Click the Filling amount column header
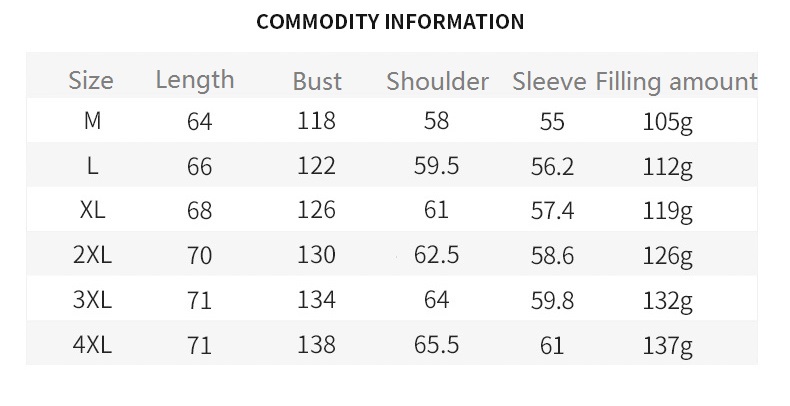This screenshot has height=406, width=790. pos(676,81)
